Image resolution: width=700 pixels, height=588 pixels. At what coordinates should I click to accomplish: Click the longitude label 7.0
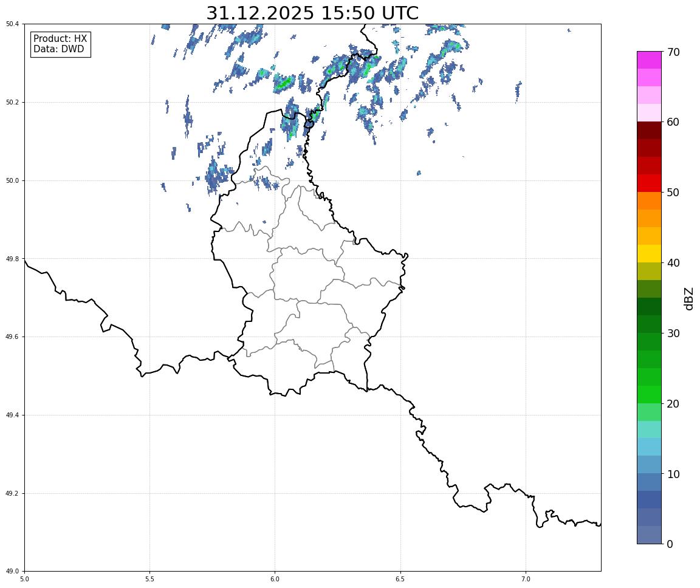526,579
